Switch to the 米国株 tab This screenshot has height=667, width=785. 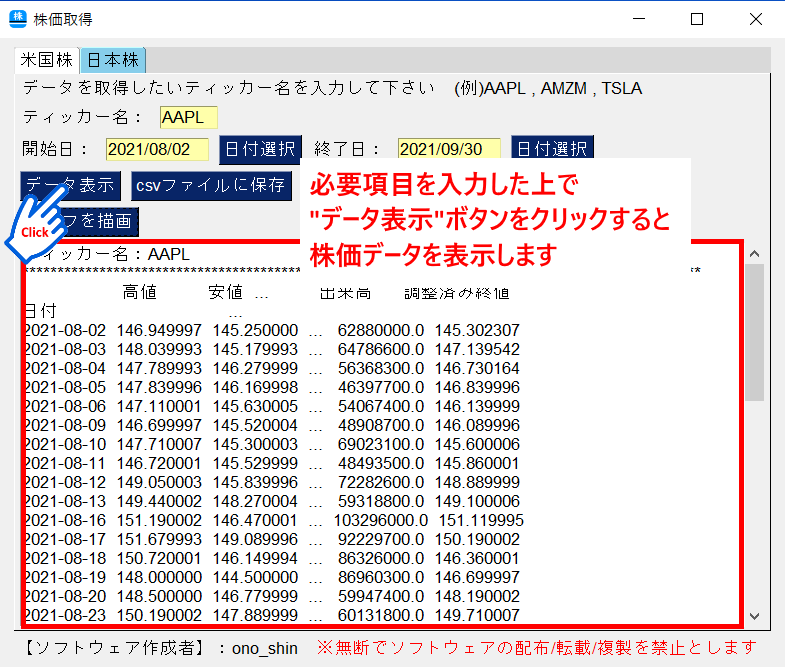(x=47, y=60)
